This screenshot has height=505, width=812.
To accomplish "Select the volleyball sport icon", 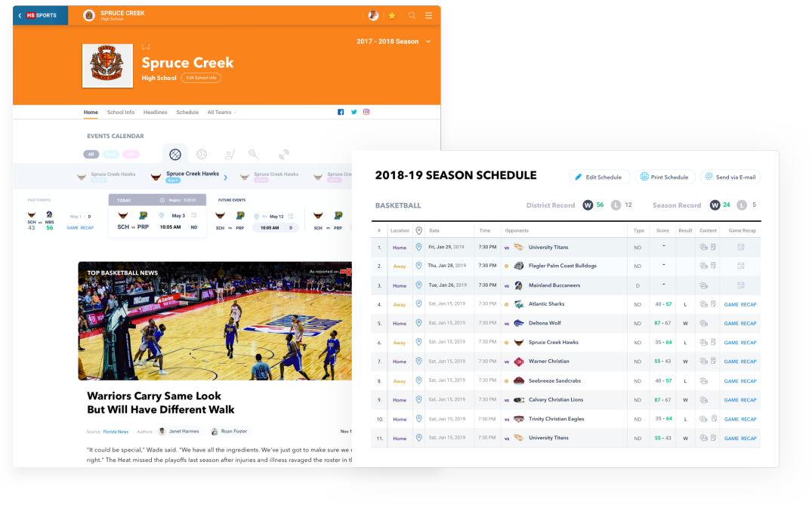I will click(202, 154).
